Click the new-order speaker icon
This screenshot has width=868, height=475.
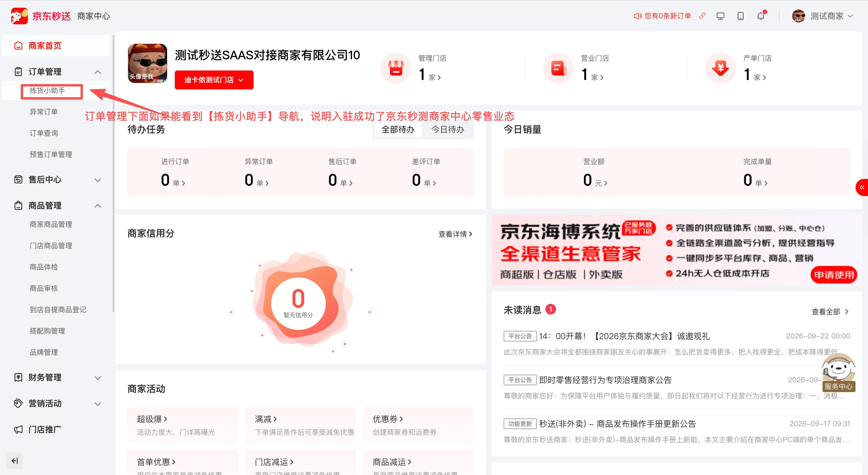pyautogui.click(x=638, y=16)
